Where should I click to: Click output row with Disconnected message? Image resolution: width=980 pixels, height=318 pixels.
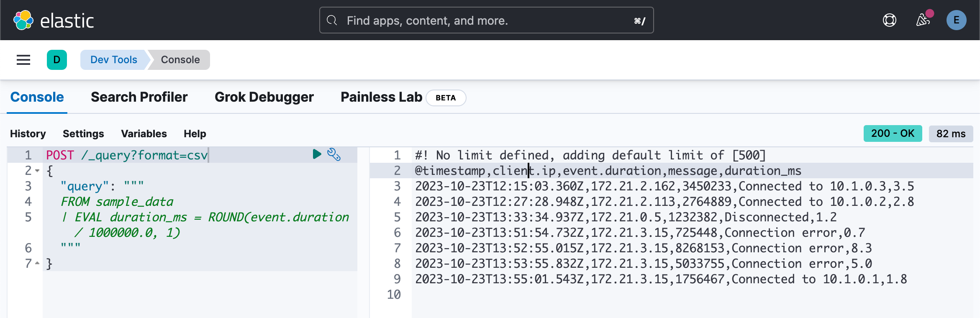click(626, 217)
